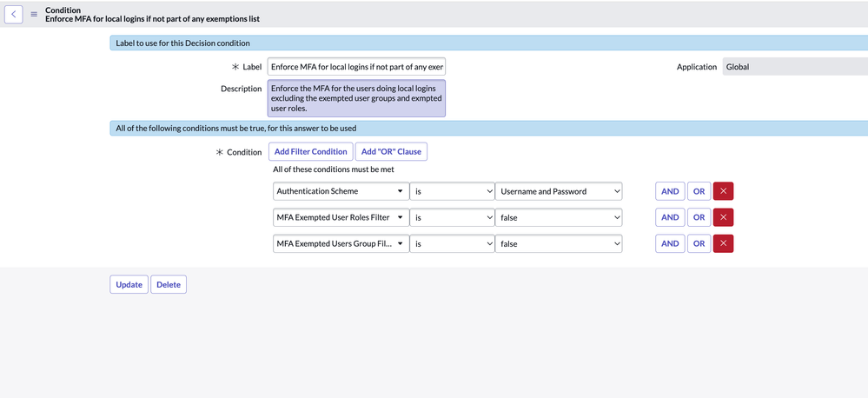The width and height of the screenshot is (868, 398).
Task: Click into the Description text area
Action: [356, 98]
